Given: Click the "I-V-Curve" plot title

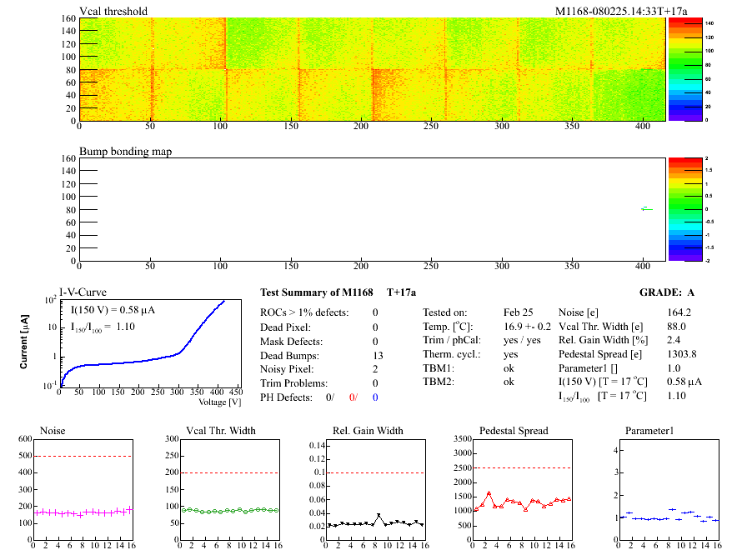Looking at the screenshot, I should click(82, 292).
